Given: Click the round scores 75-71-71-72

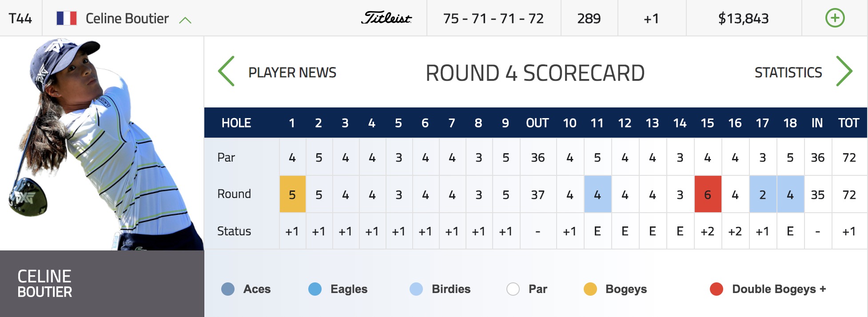Looking at the screenshot, I should 493,19.
